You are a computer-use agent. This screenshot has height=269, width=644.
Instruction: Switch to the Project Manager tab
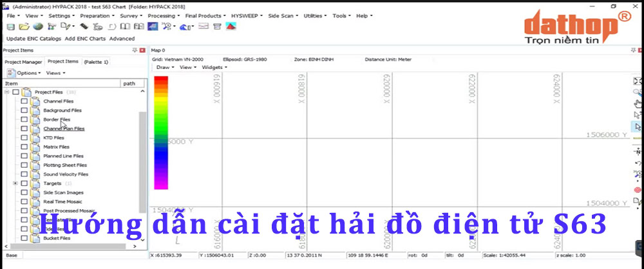click(x=23, y=62)
